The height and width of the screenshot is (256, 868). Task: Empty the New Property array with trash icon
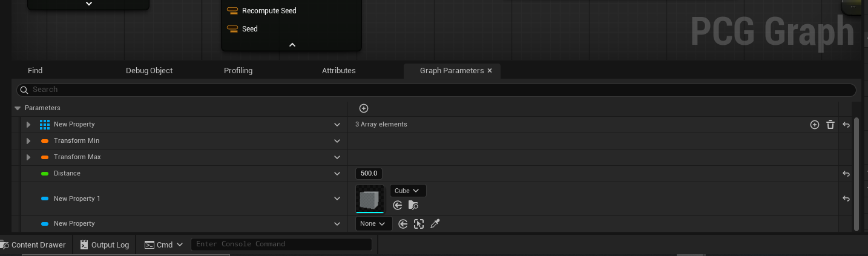(830, 125)
